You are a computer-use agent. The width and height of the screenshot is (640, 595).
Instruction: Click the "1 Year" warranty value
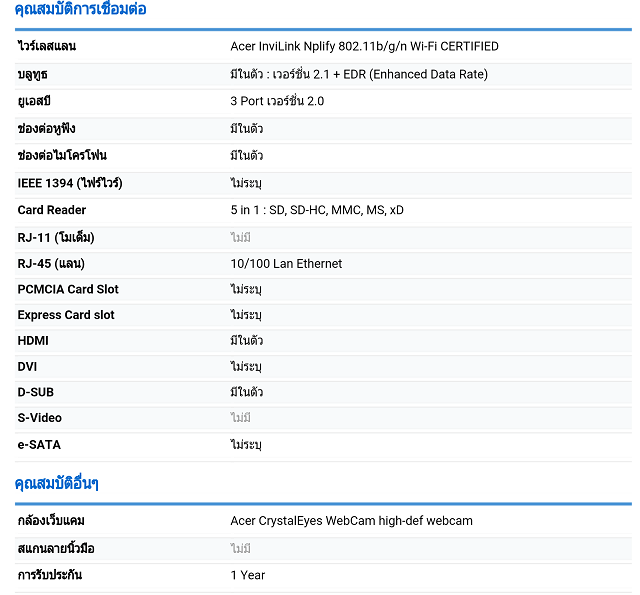point(248,576)
